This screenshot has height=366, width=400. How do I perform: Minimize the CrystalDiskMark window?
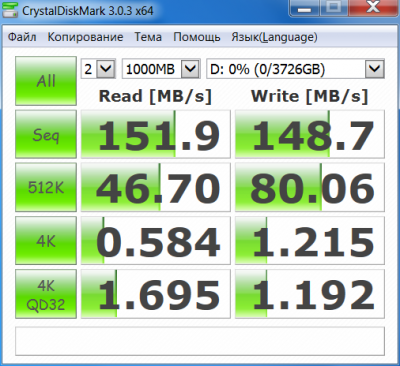[305, 7]
